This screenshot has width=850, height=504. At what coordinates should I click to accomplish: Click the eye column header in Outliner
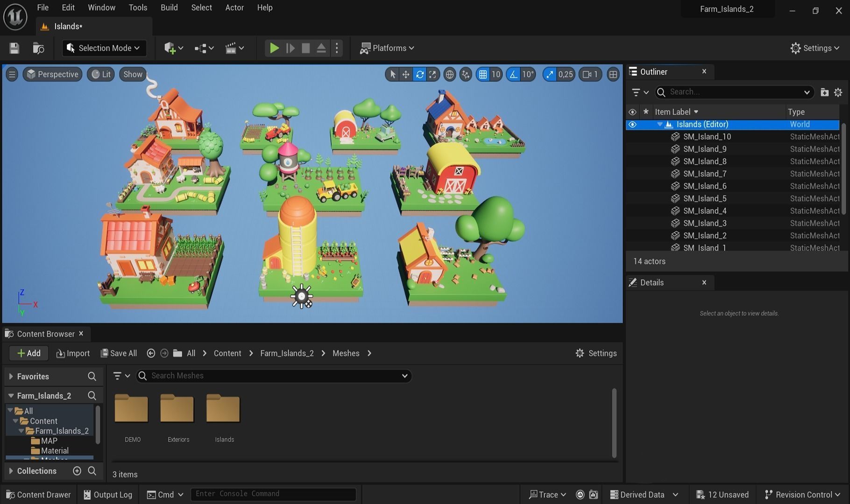(x=632, y=112)
